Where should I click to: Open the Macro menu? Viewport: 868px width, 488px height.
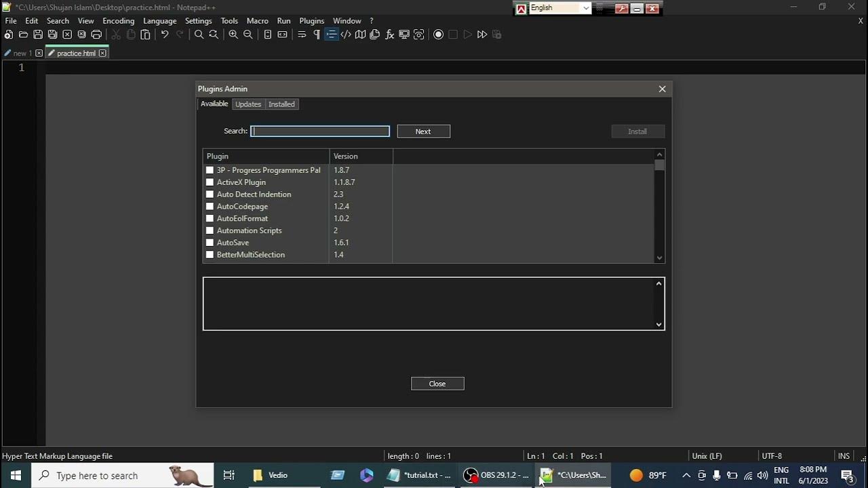(258, 21)
